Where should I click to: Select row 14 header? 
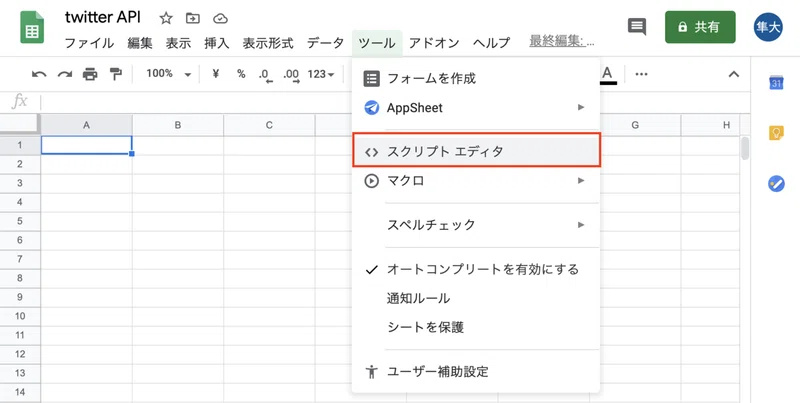[20, 392]
